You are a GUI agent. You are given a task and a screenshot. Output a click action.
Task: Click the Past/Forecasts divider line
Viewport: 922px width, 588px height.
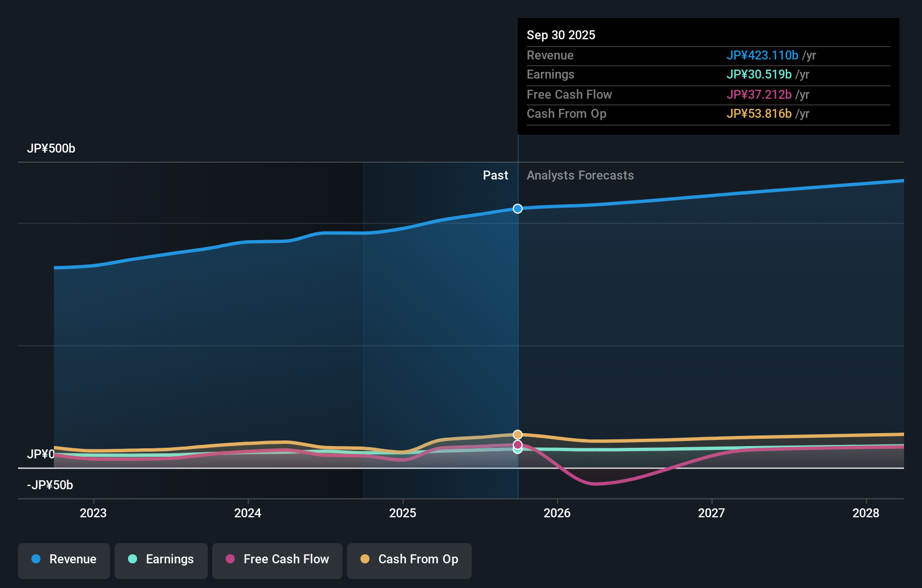[518, 337]
